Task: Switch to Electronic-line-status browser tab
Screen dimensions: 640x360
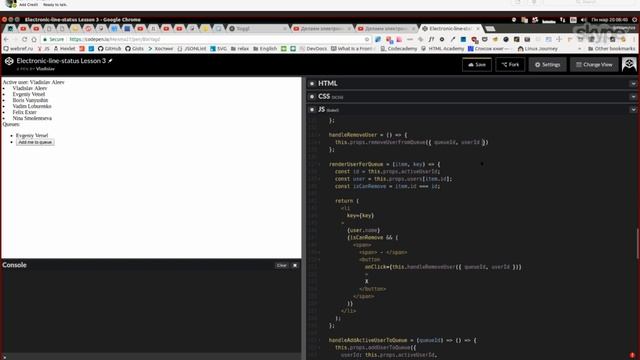Action: (450, 29)
